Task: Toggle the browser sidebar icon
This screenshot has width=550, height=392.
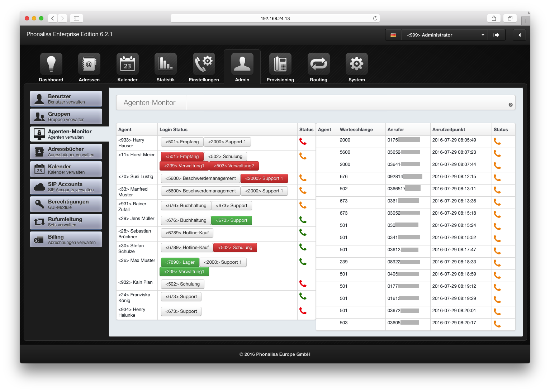Action: (76, 18)
